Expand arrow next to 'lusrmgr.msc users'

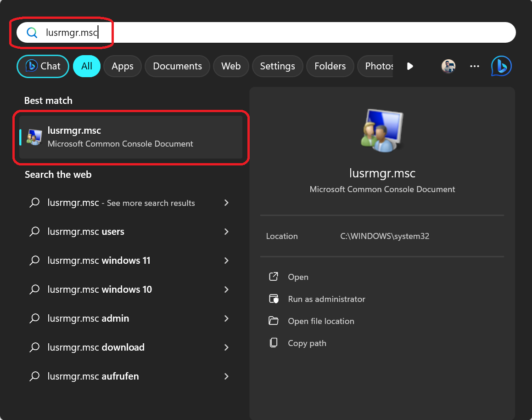(226, 232)
